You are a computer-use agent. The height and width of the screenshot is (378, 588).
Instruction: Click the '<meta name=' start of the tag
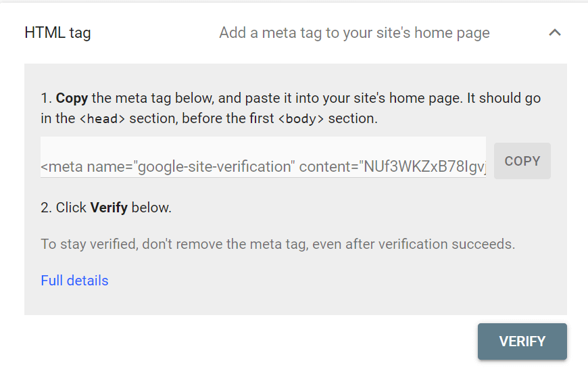[x=84, y=167]
